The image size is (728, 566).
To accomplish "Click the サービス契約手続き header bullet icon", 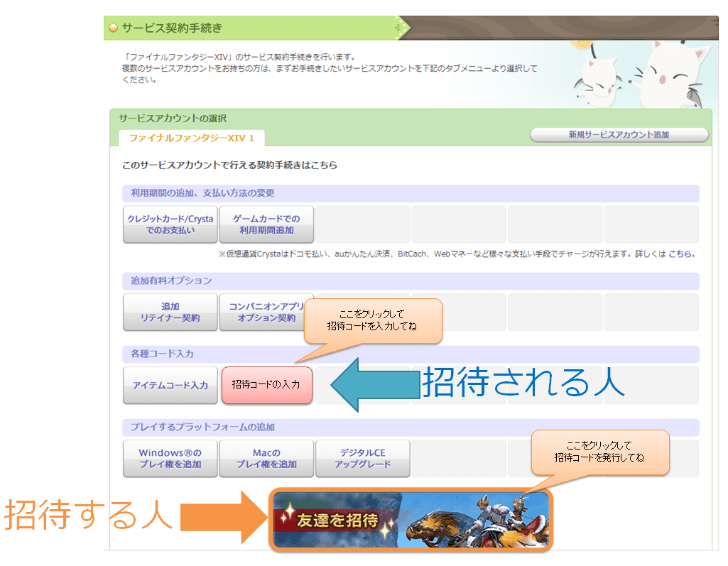I will [x=114, y=28].
